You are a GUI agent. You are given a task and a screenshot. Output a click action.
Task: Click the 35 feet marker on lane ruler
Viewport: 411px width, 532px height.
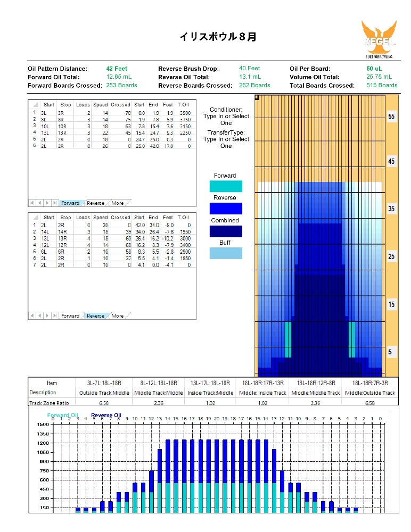click(x=391, y=209)
